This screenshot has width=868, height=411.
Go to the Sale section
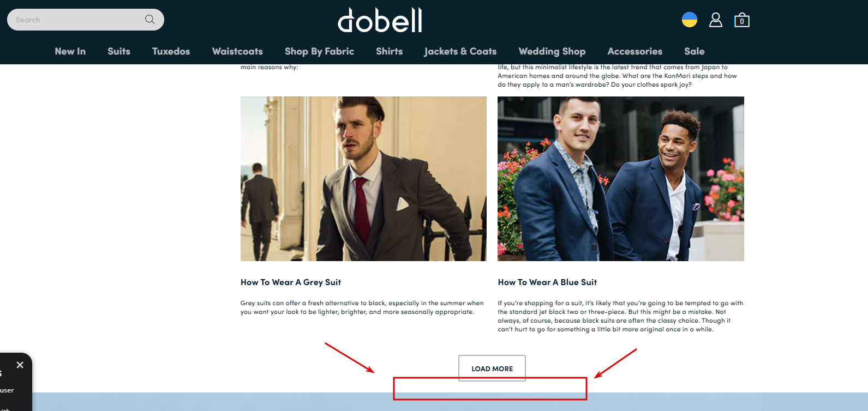click(695, 51)
